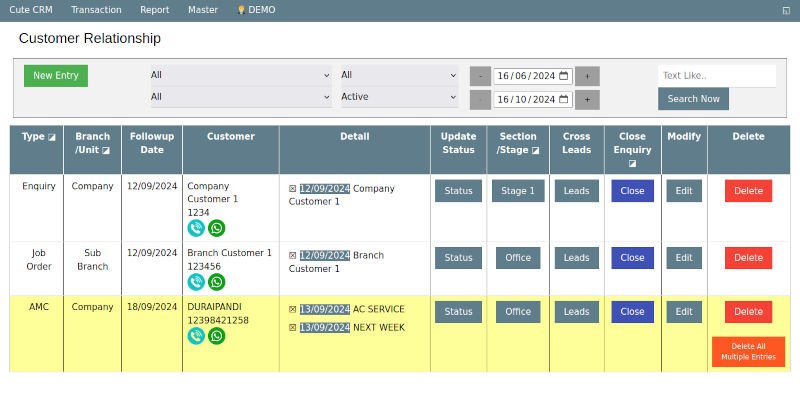The width and height of the screenshot is (800, 400).
Task: Toggle the crossed box in Company Customer 1 detail
Action: (x=293, y=189)
